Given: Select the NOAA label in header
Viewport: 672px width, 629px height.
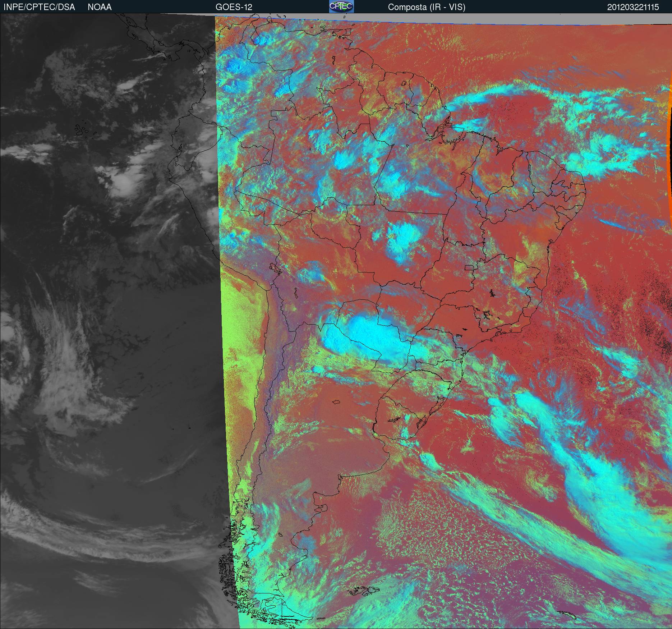Looking at the screenshot, I should point(100,7).
